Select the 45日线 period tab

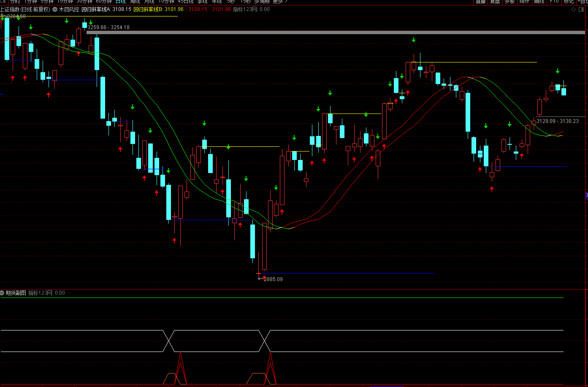[186, 2]
